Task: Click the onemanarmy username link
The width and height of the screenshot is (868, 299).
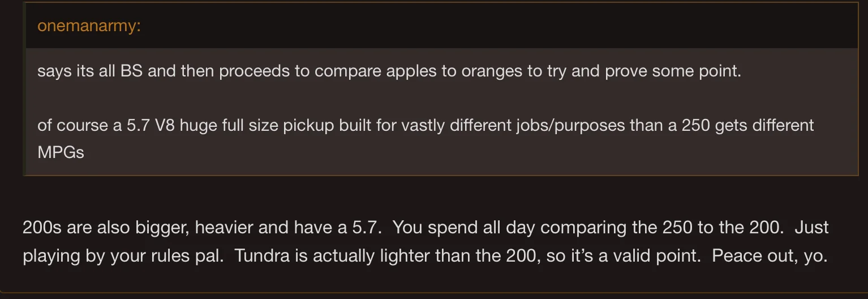Action: (x=89, y=26)
